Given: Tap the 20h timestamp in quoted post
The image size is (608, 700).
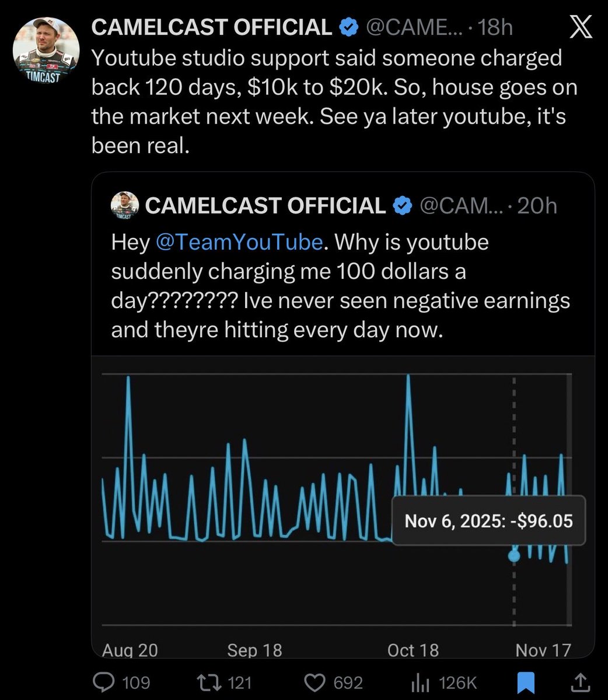Looking at the screenshot, I should click(537, 205).
